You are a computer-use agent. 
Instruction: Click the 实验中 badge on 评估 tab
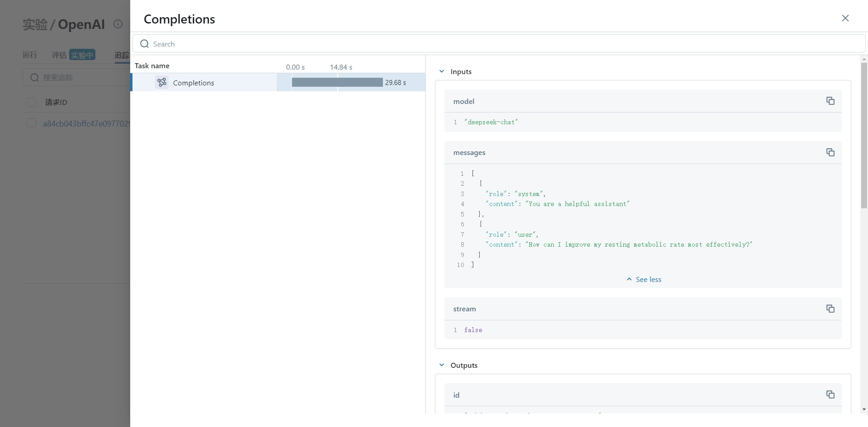coord(82,55)
